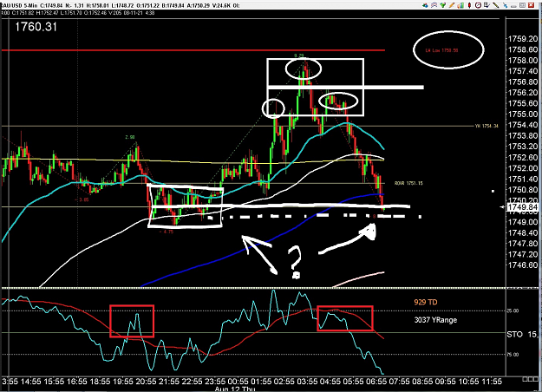Click the red candlestick chart-style icon
The width and height of the screenshot is (542, 392).
coord(469,5)
